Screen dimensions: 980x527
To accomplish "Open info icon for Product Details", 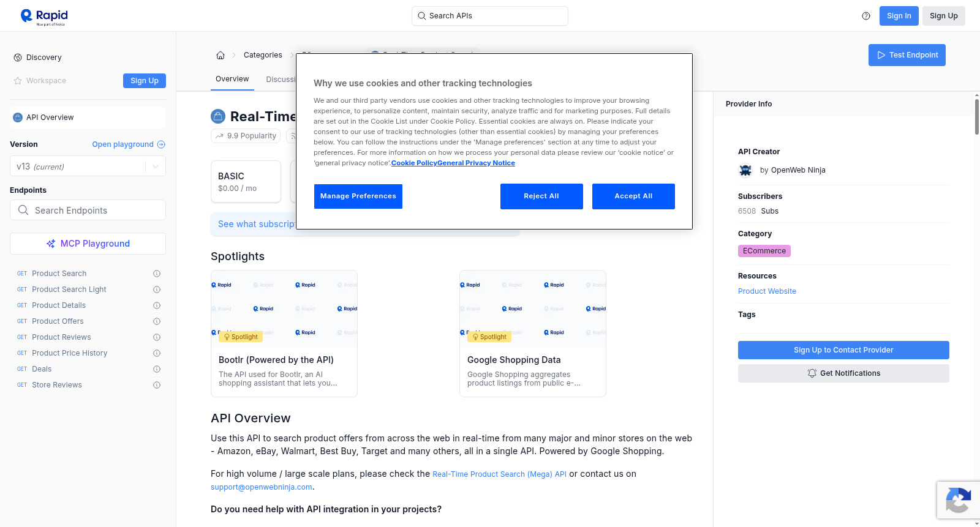I will point(157,305).
